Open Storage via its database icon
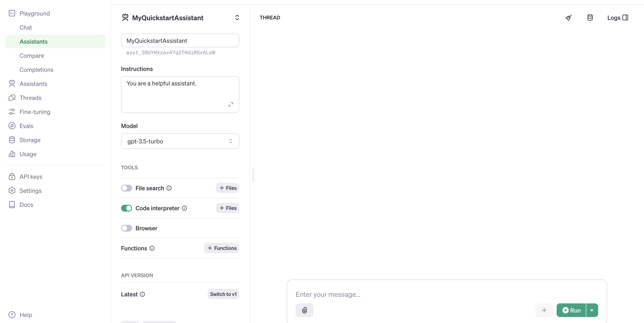644x323 pixels. 12,140
